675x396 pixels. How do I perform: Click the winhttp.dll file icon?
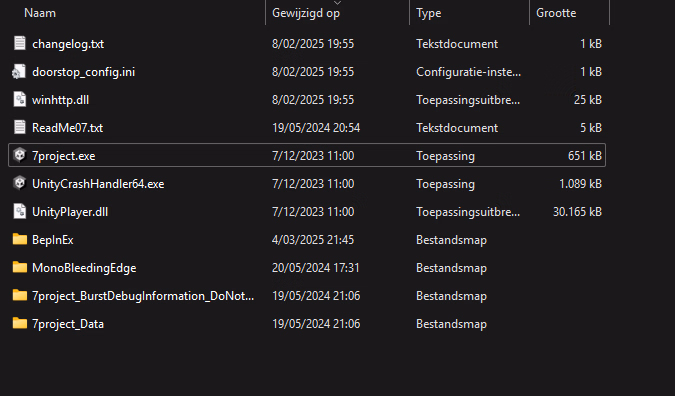click(x=19, y=99)
